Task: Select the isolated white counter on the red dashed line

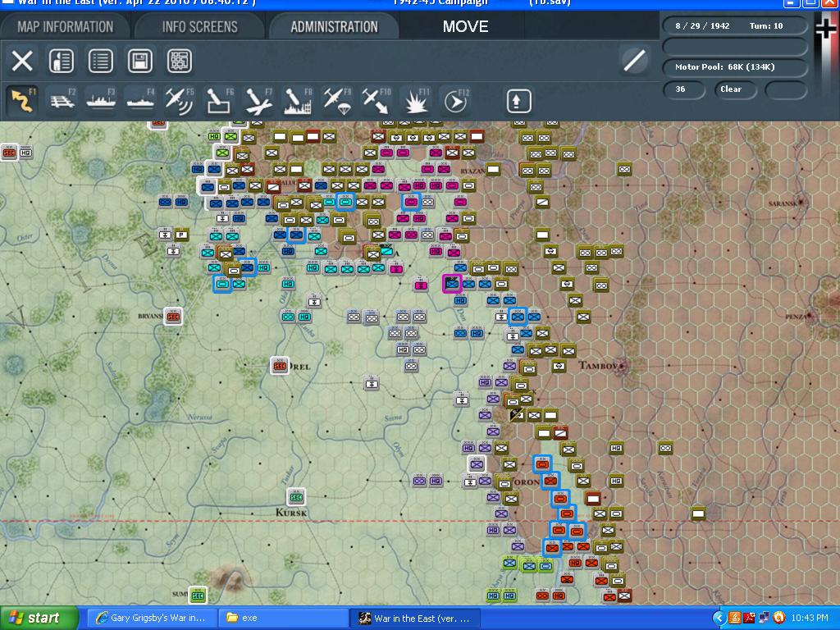Action: pos(697,514)
